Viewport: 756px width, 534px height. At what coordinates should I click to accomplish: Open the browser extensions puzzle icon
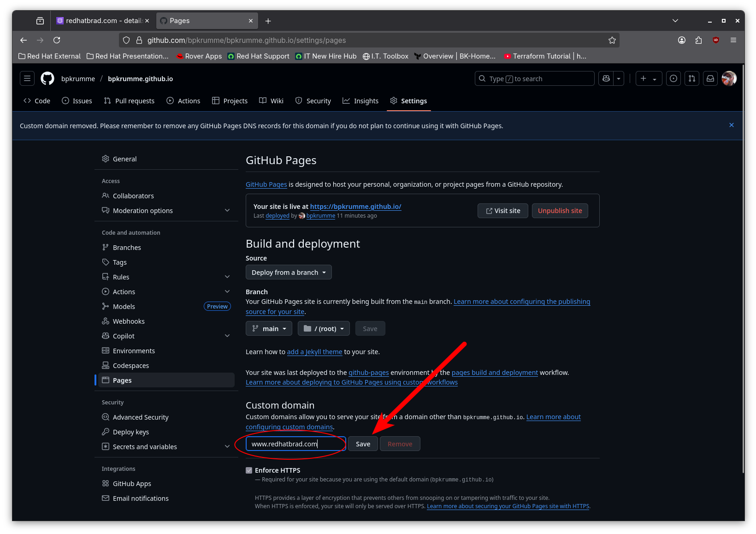tap(699, 40)
